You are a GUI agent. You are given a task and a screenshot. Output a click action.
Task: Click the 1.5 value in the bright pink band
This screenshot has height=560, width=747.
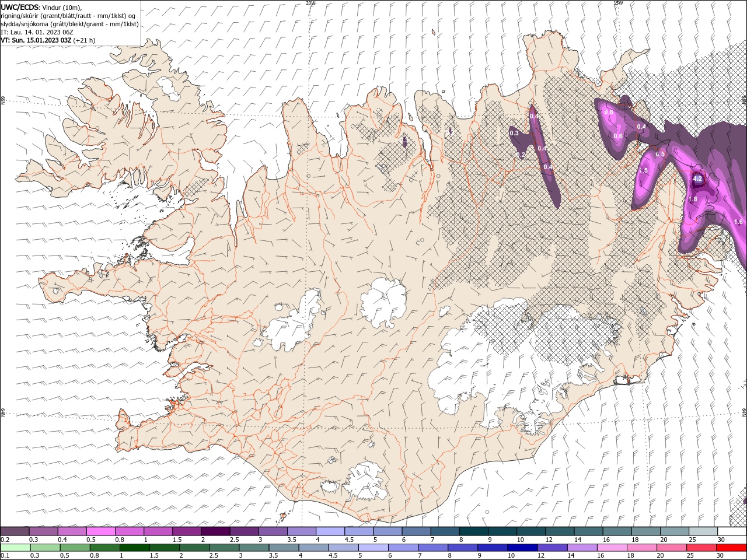click(644, 170)
